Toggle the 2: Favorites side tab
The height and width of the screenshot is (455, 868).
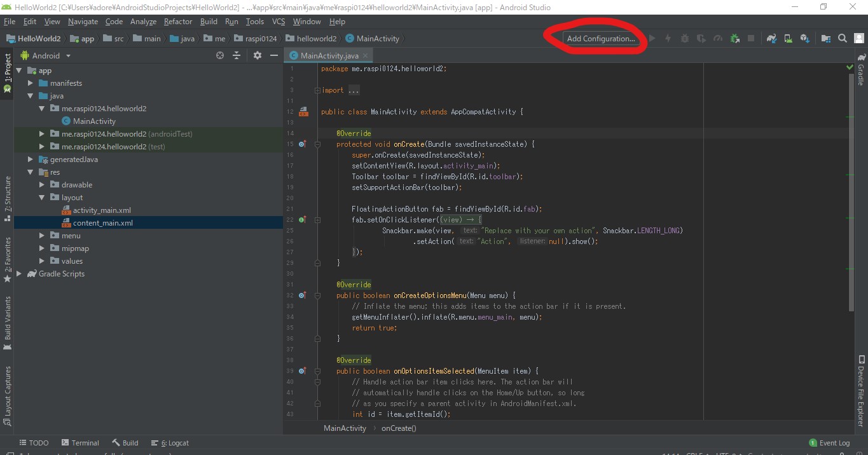pos(7,259)
